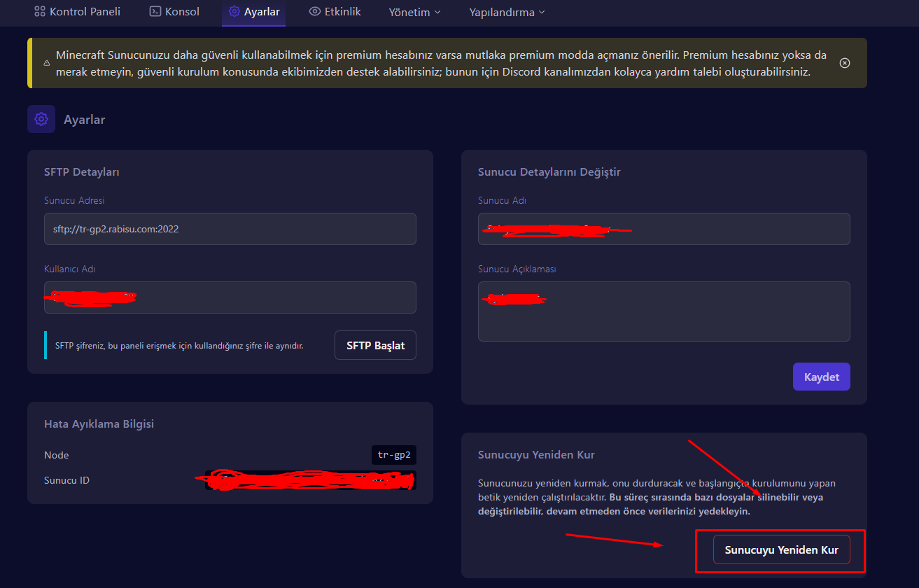
Task: Click the Kaydet button
Action: point(821,377)
